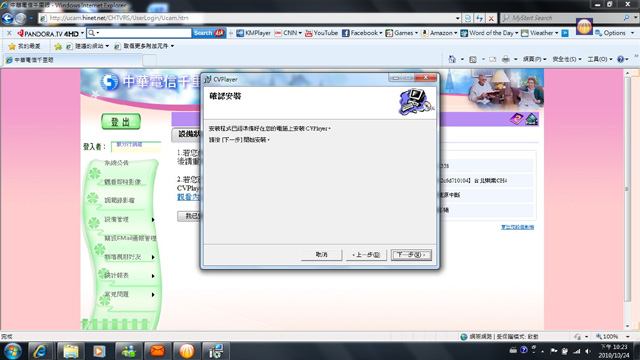
Task: Open the Word of the Day dropdown
Action: [516, 33]
